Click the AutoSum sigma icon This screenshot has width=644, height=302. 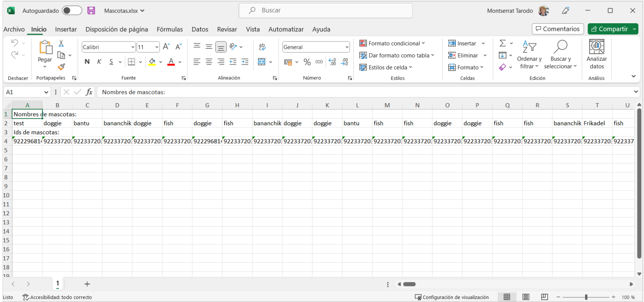503,43
